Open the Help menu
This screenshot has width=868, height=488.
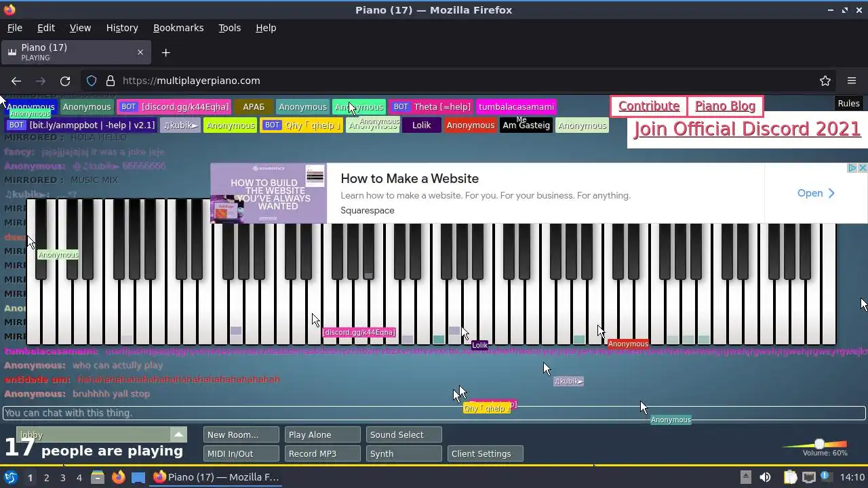[266, 28]
